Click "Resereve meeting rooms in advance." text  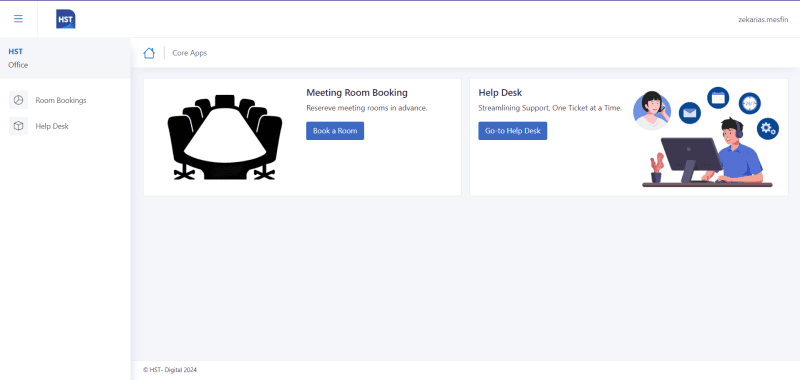tap(366, 108)
